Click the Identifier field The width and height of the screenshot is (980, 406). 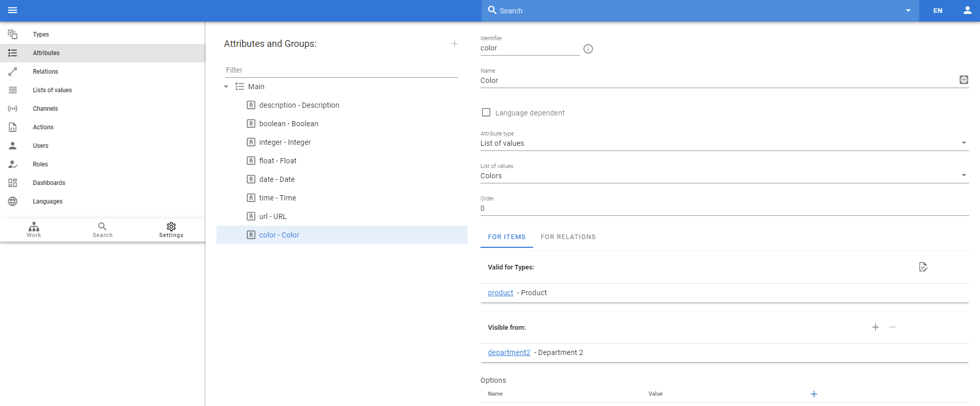tap(530, 48)
